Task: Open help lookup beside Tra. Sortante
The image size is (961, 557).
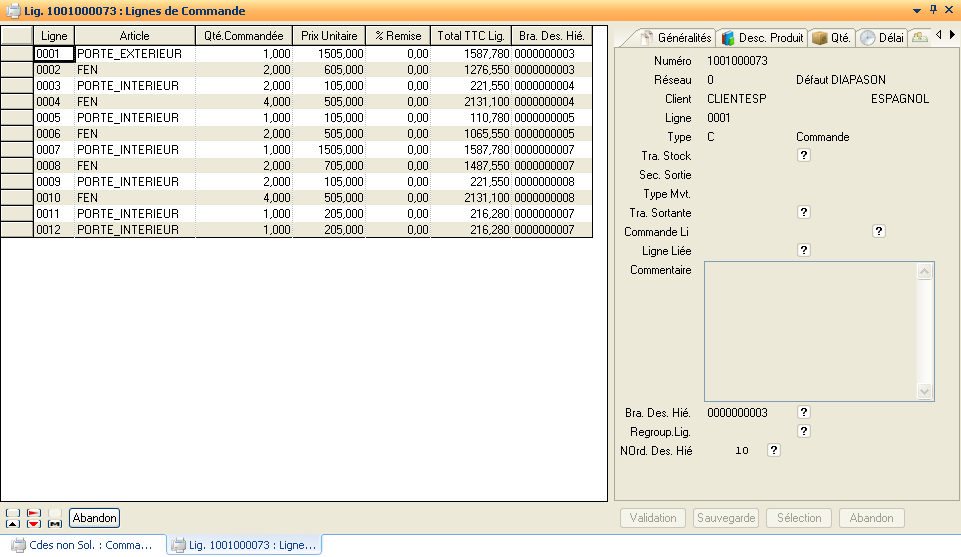Action: coord(803,213)
